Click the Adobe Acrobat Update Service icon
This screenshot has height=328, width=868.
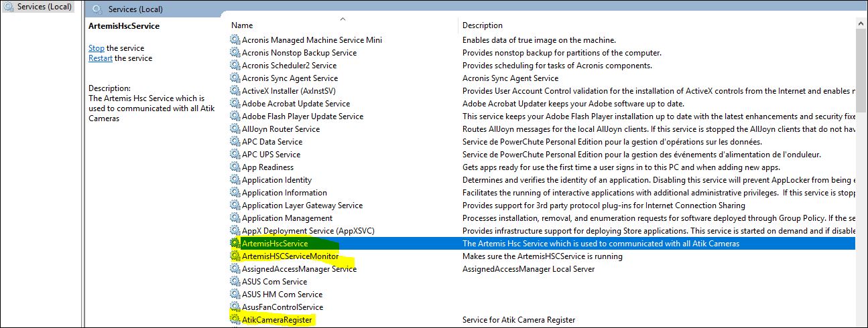(235, 104)
